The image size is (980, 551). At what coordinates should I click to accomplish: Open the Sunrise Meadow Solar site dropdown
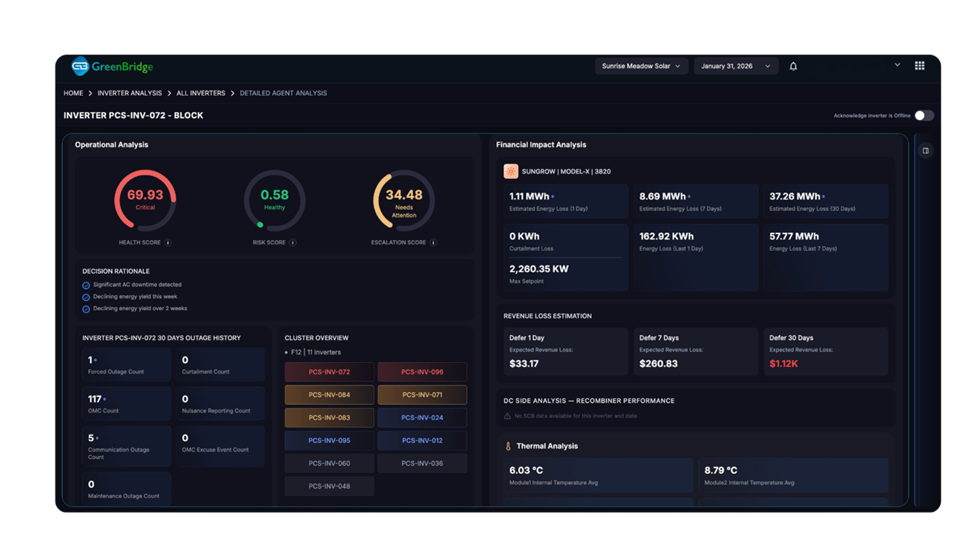(641, 66)
